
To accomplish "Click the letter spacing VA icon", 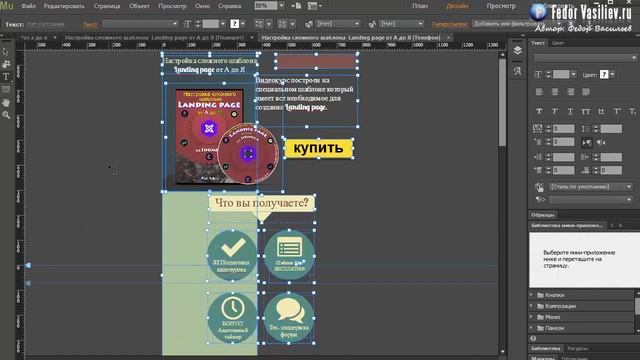I will pyautogui.click(x=538, y=129).
